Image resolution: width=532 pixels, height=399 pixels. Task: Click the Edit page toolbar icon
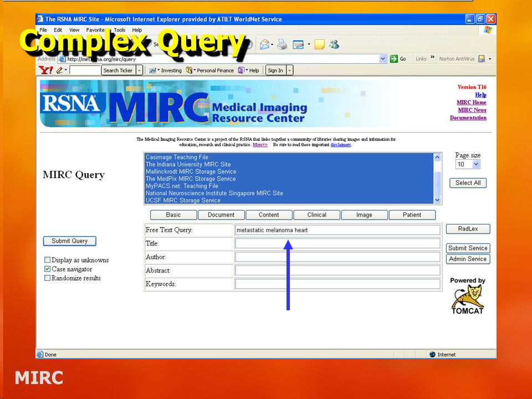[x=298, y=44]
